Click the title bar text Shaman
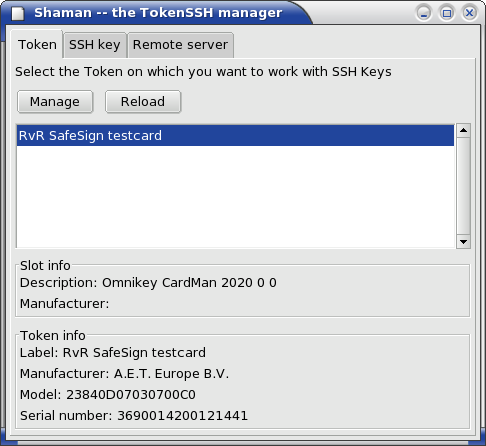 63,13
